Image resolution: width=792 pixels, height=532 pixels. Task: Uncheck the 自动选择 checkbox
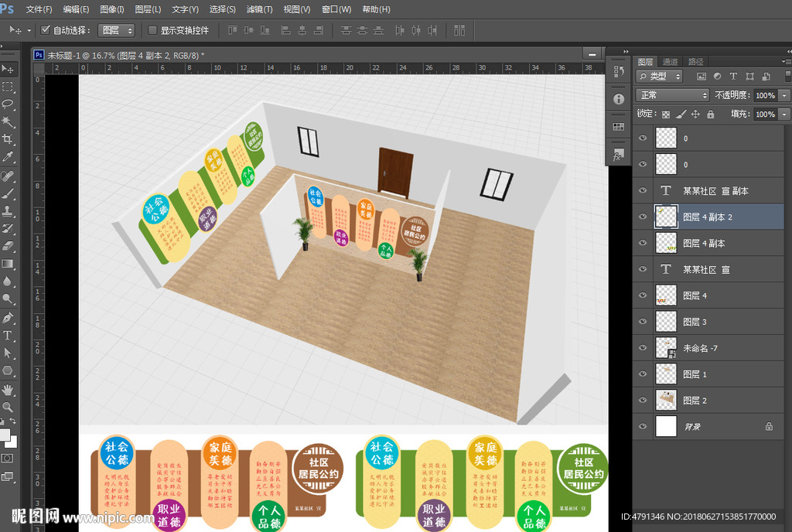click(46, 30)
